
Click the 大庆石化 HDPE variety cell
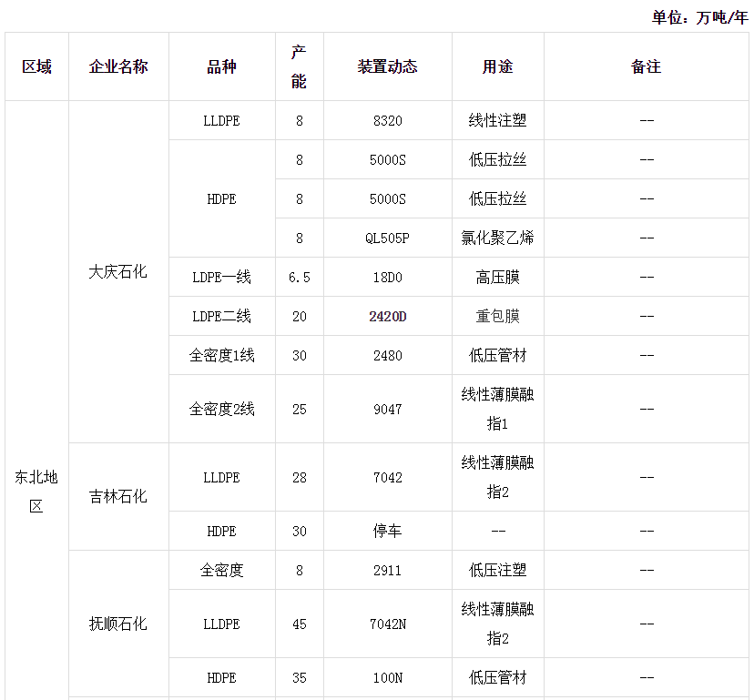(221, 199)
